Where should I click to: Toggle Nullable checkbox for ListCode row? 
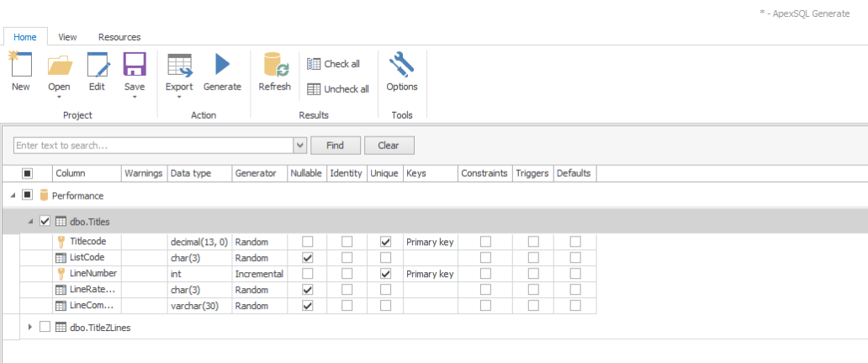pos(307,258)
